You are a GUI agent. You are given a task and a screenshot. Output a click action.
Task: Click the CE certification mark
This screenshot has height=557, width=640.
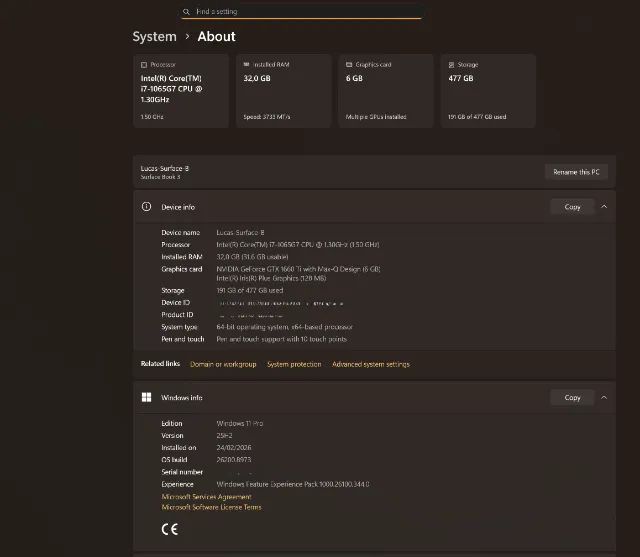170,529
